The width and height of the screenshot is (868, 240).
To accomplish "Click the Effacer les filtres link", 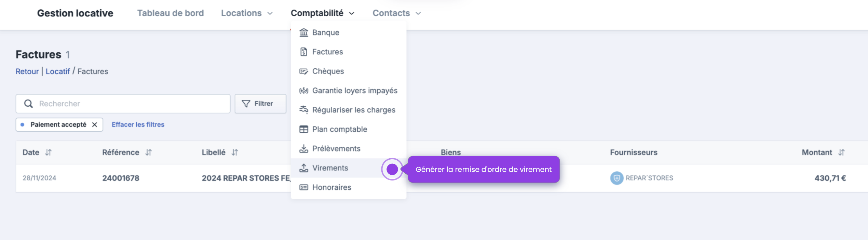I will point(138,125).
